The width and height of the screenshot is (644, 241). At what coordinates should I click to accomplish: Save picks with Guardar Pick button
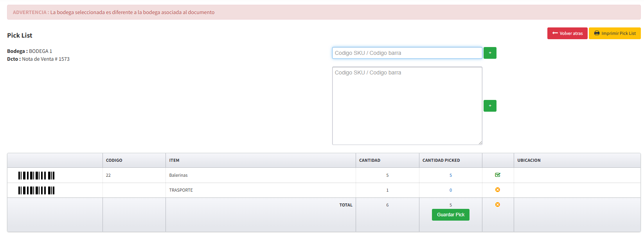[450, 215]
